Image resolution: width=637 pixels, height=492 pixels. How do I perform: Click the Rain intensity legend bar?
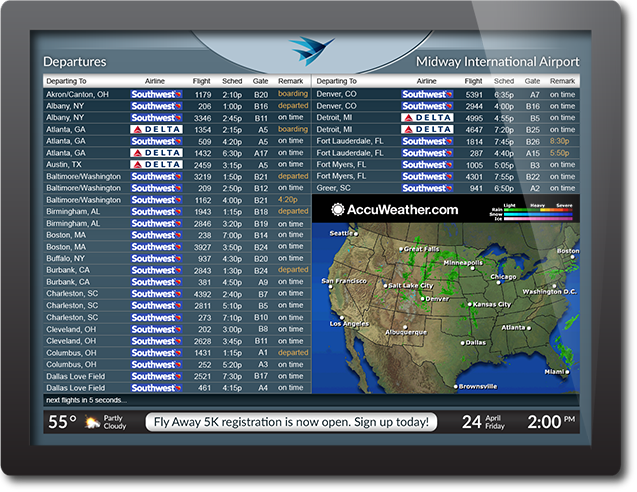(538, 210)
